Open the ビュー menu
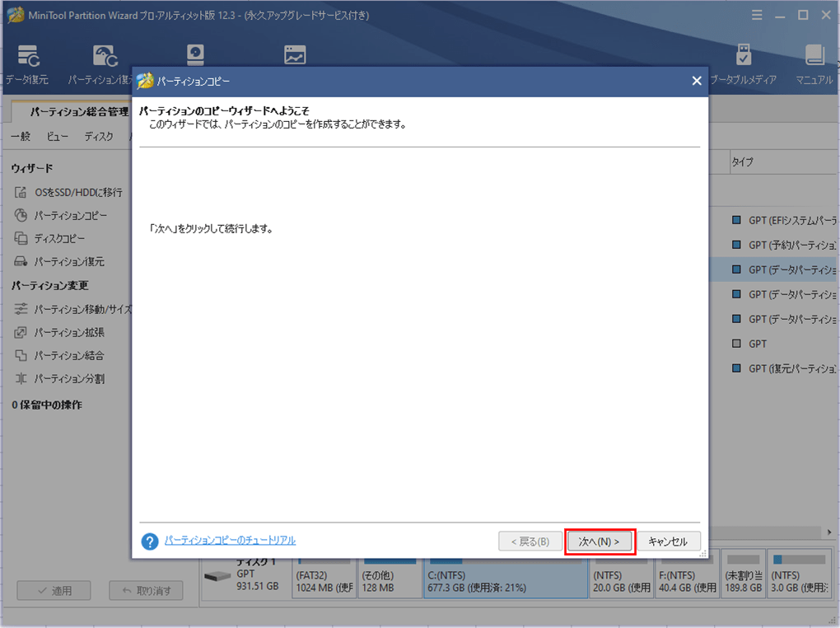The image size is (840, 628). pyautogui.click(x=57, y=136)
